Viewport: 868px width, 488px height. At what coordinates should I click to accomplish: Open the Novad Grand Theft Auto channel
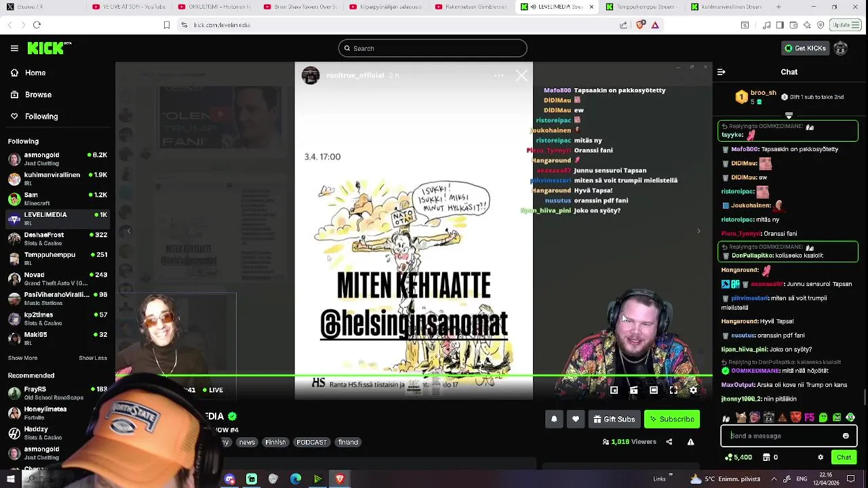(x=57, y=279)
